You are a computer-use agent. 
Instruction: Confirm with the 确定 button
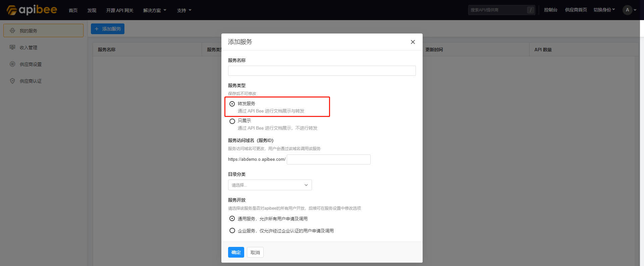tap(236, 252)
